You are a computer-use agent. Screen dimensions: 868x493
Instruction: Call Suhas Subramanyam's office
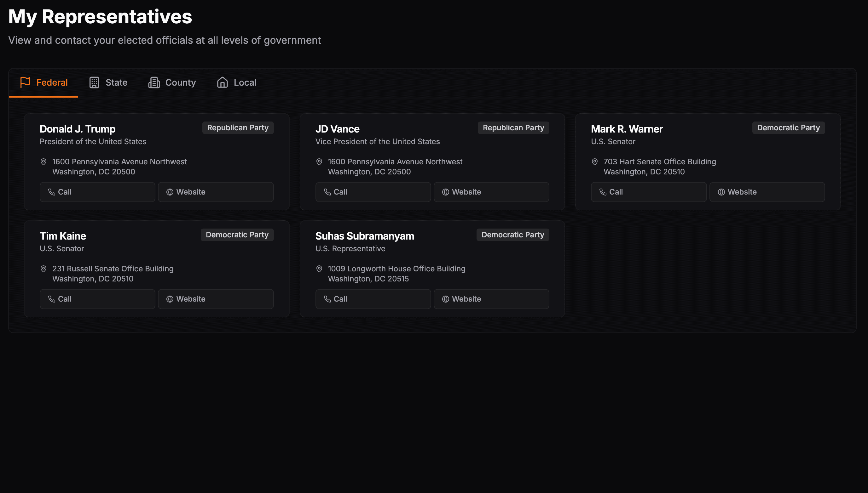[373, 299]
